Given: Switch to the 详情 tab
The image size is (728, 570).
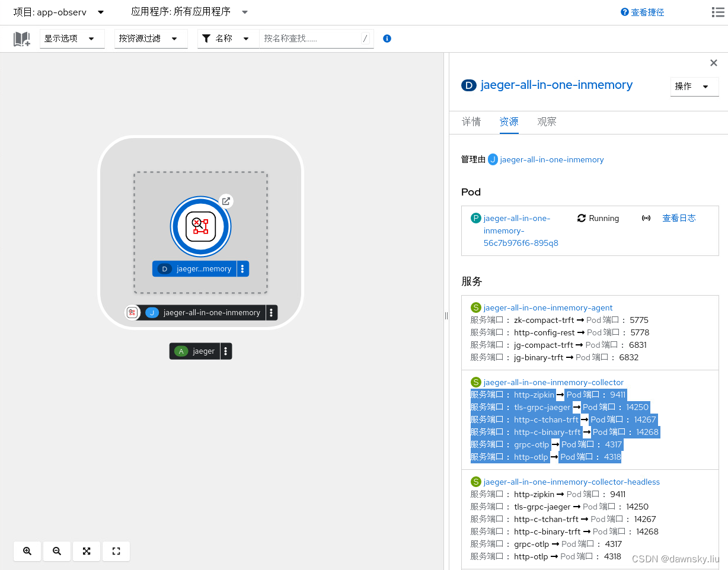Looking at the screenshot, I should [471, 122].
